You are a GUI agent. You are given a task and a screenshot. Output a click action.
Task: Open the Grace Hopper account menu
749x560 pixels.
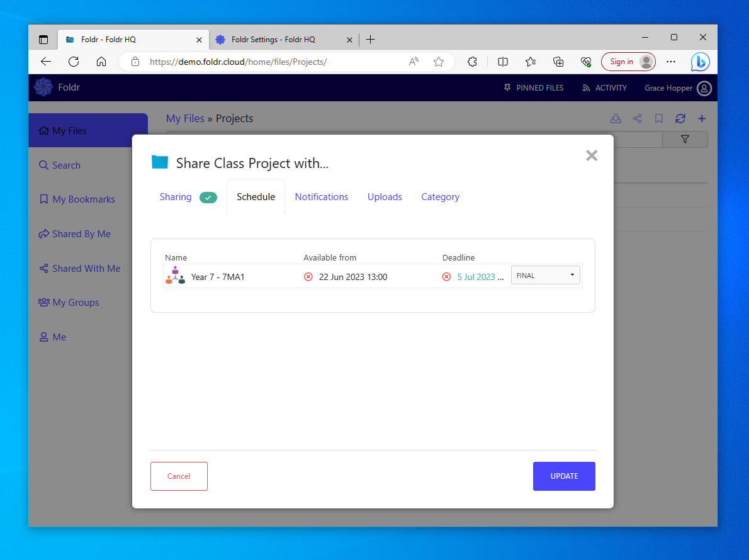click(704, 88)
